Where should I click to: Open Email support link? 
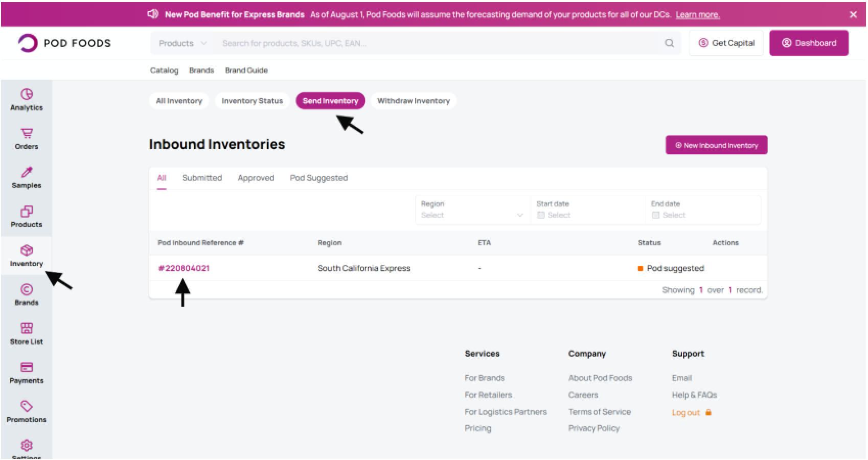(x=682, y=378)
